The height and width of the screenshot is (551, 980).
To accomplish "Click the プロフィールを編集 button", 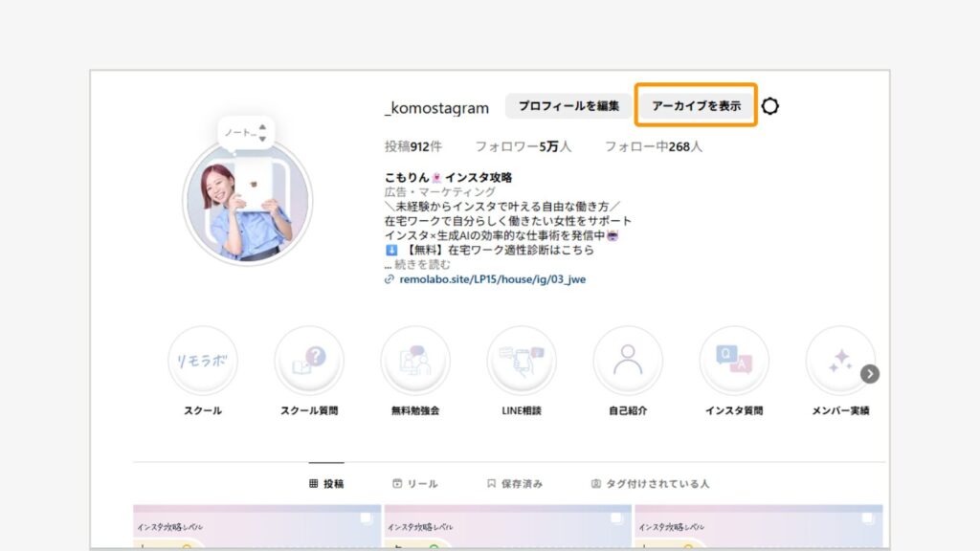I will (x=568, y=106).
